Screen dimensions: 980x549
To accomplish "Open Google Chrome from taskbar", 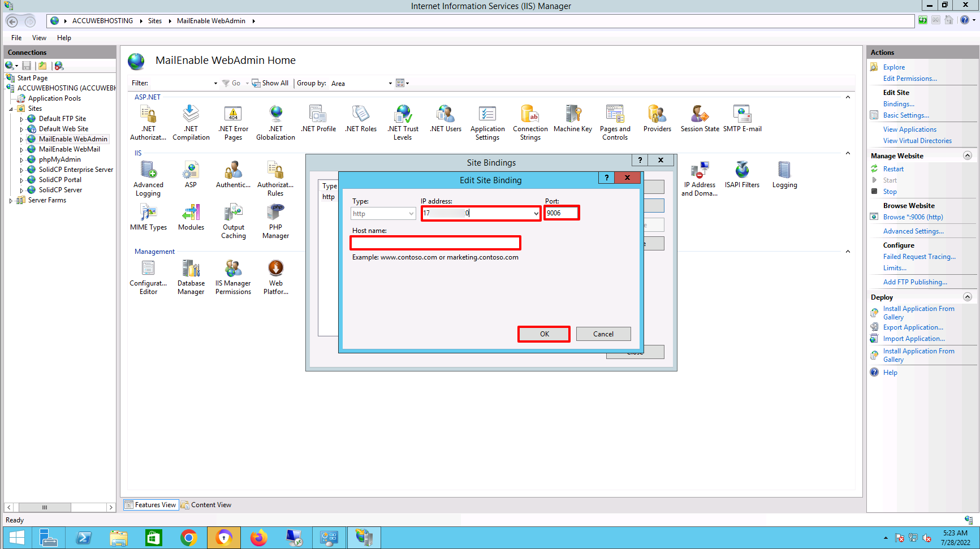I will tap(189, 538).
